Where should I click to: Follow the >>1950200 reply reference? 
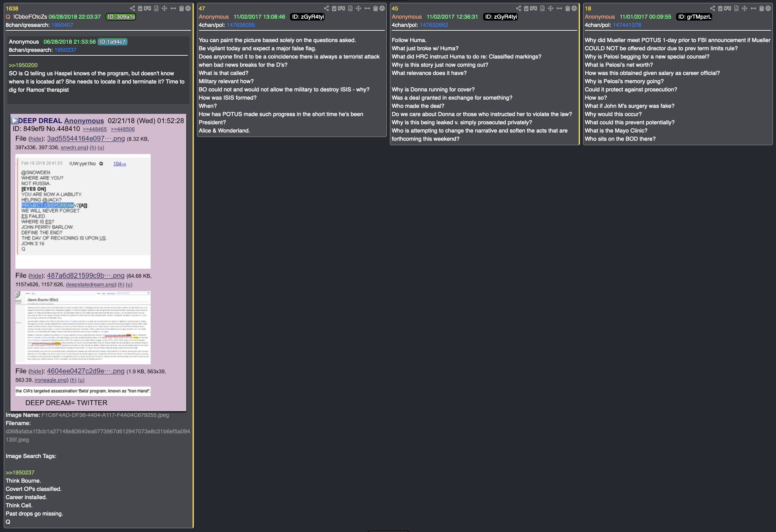[x=23, y=65]
